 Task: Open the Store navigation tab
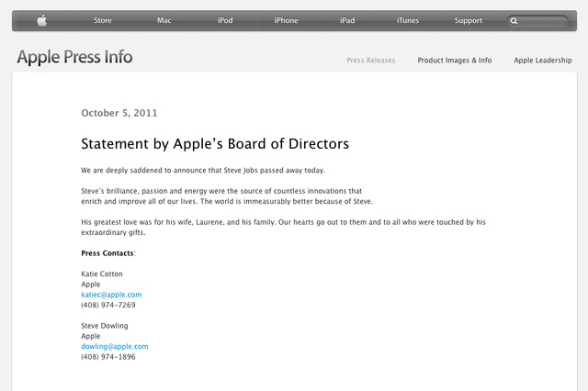pyautogui.click(x=103, y=20)
